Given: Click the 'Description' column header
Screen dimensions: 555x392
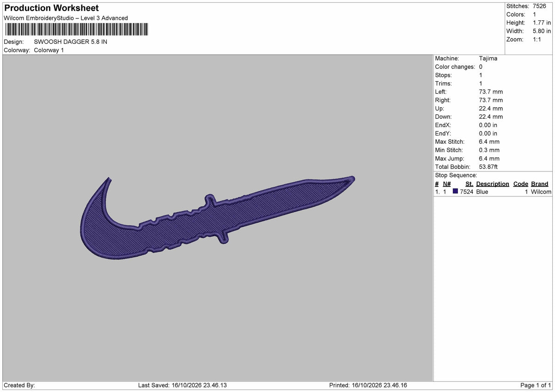Looking at the screenshot, I should (x=493, y=184).
